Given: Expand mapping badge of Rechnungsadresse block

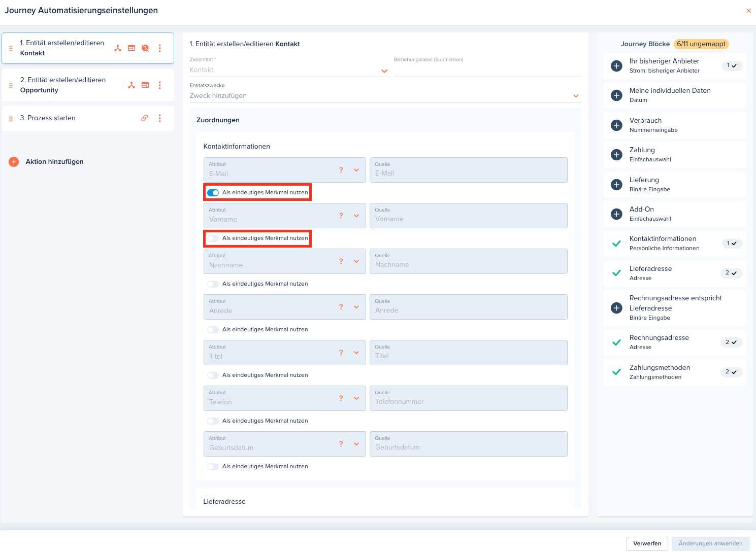Looking at the screenshot, I should pos(732,342).
